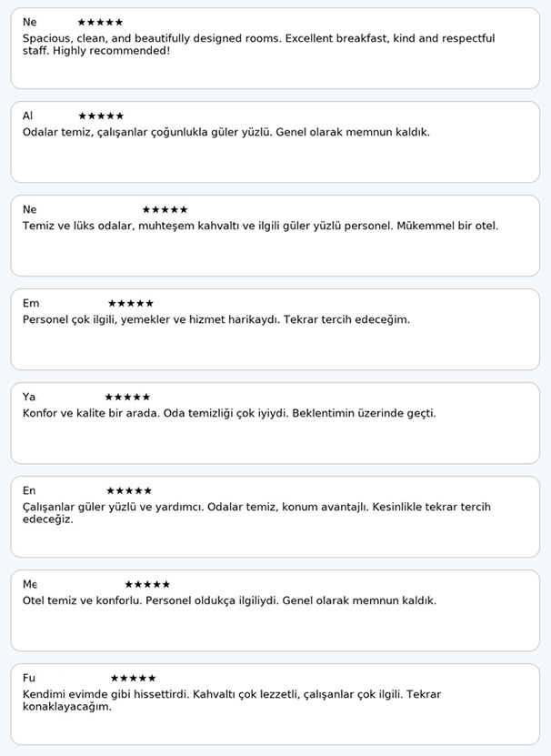Screen dimensions: 551x756
Task: Click the stars next to reviewer Em
Action: 130,303
